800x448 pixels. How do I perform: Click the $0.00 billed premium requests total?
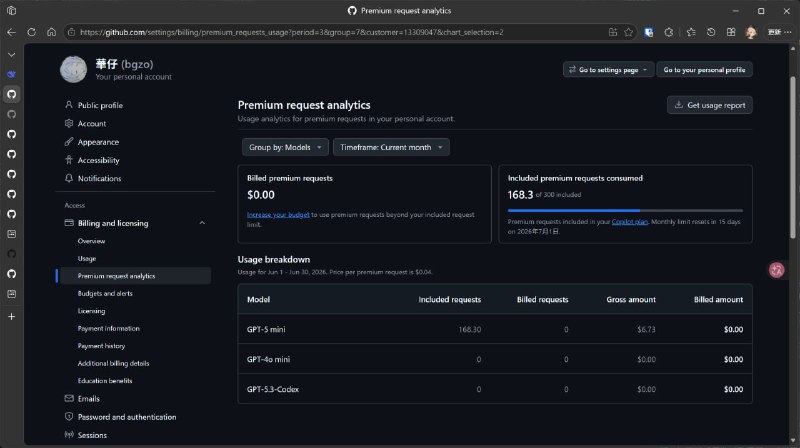261,195
